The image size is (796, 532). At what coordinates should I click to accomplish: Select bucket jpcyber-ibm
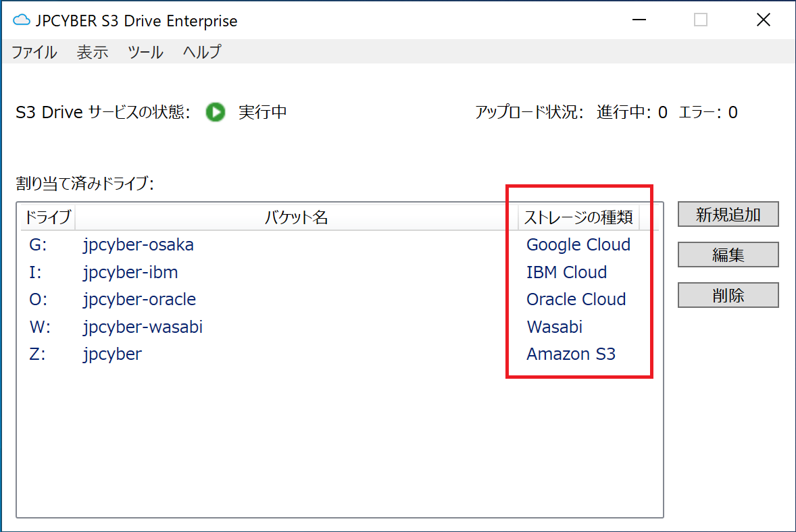(x=130, y=272)
